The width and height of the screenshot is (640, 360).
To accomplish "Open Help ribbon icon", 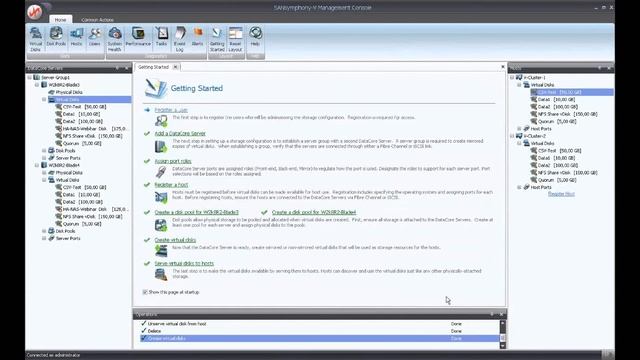I will tap(255, 36).
